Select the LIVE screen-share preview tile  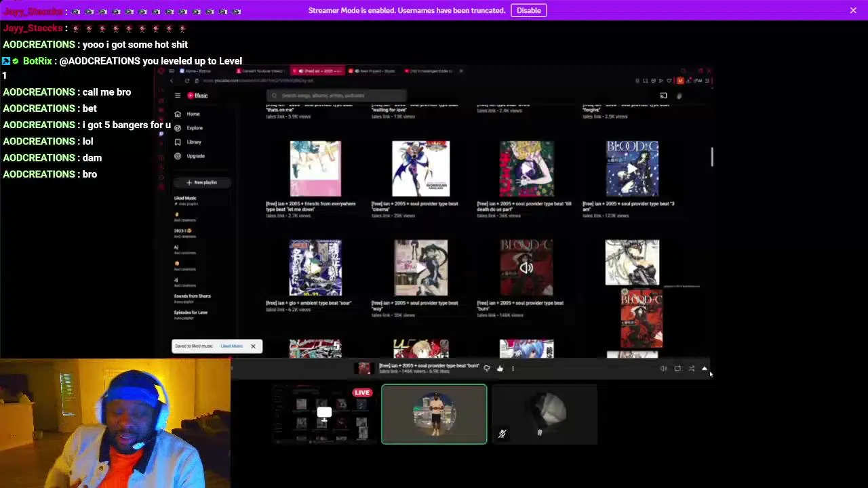pos(324,414)
